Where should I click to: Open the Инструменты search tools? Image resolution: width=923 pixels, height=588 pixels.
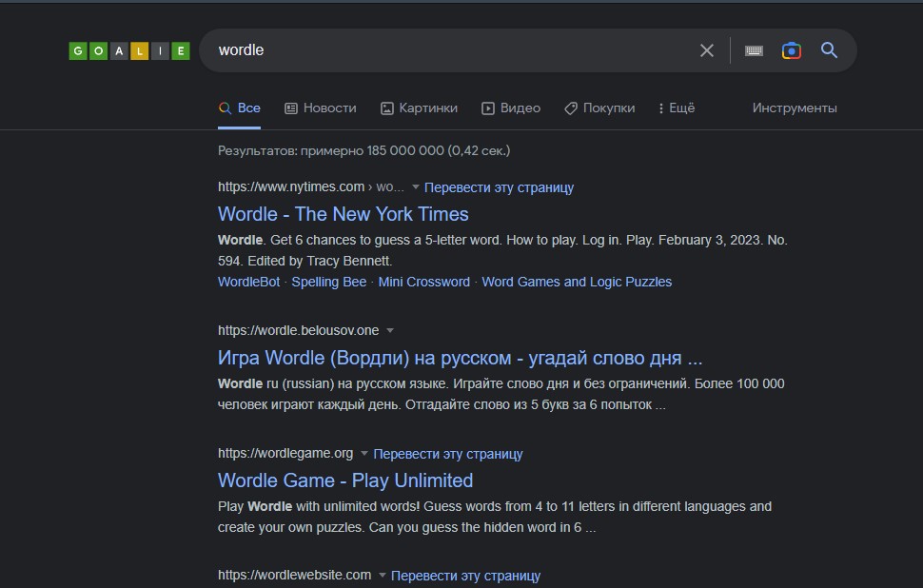(795, 108)
